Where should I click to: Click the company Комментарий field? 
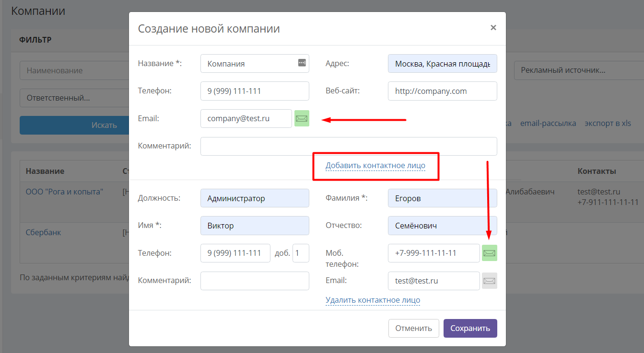tap(349, 146)
